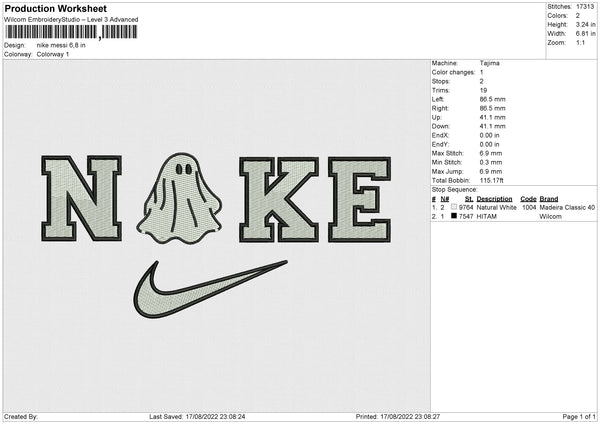Screen dimensions: 600x424
Task: Click the 'Stop Sequence:' heading
Action: 455,189
